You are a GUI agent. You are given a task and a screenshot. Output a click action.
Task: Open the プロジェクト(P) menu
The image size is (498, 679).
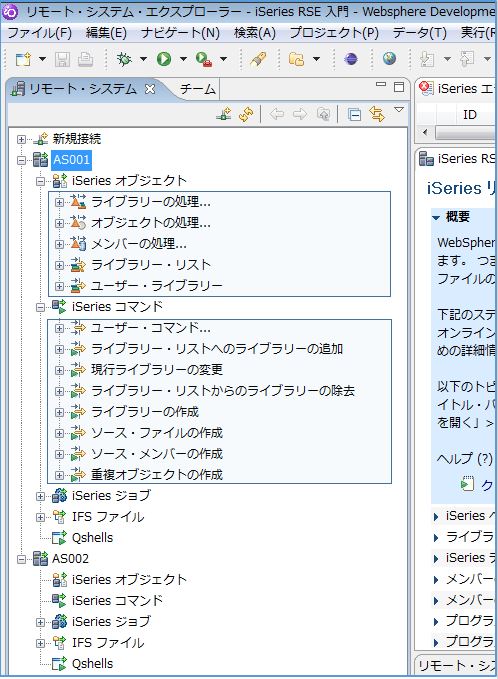click(x=334, y=32)
